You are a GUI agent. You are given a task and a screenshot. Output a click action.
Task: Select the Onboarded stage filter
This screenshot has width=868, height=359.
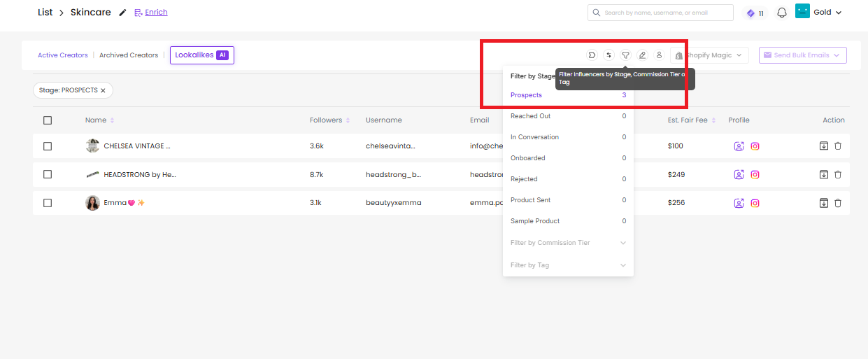click(568, 158)
